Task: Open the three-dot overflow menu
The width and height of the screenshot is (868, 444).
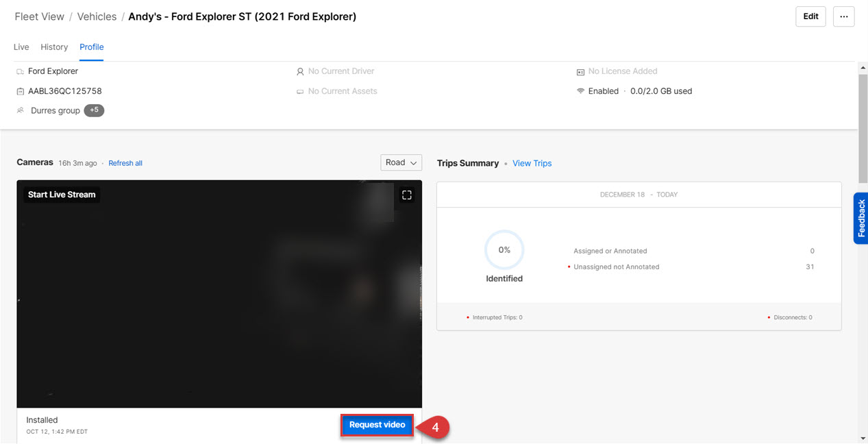Action: coord(843,16)
